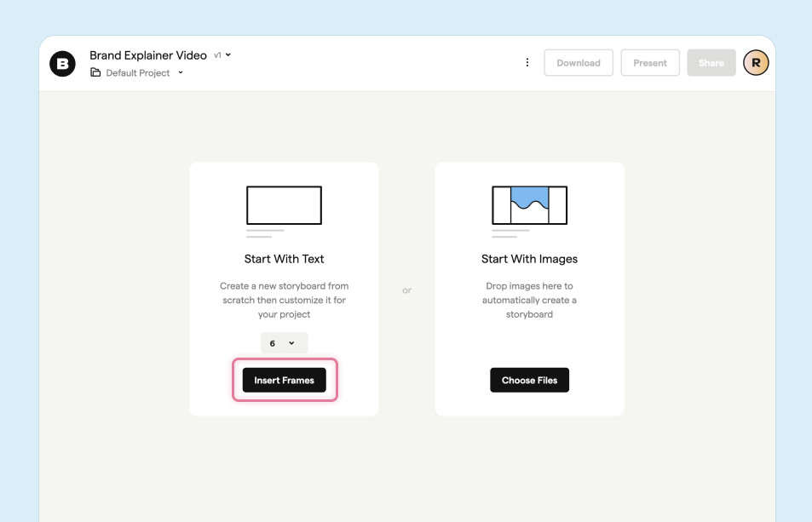Click the chevron next to the v1 label
Image resolution: width=812 pixels, height=522 pixels.
tap(229, 54)
